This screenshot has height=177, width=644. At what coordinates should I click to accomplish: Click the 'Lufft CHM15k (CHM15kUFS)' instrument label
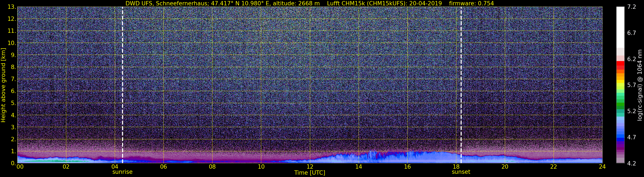(367, 3)
